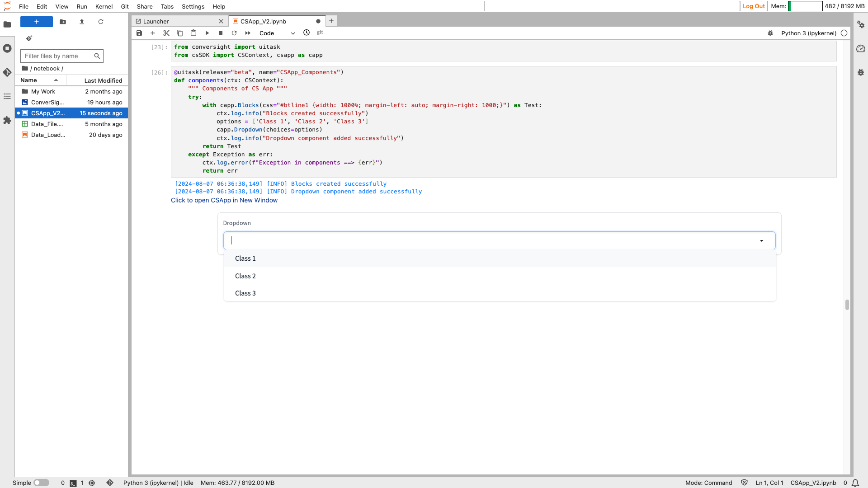Viewport: 868px width, 488px height.
Task: Open the Git sidebar panel
Action: point(7,72)
